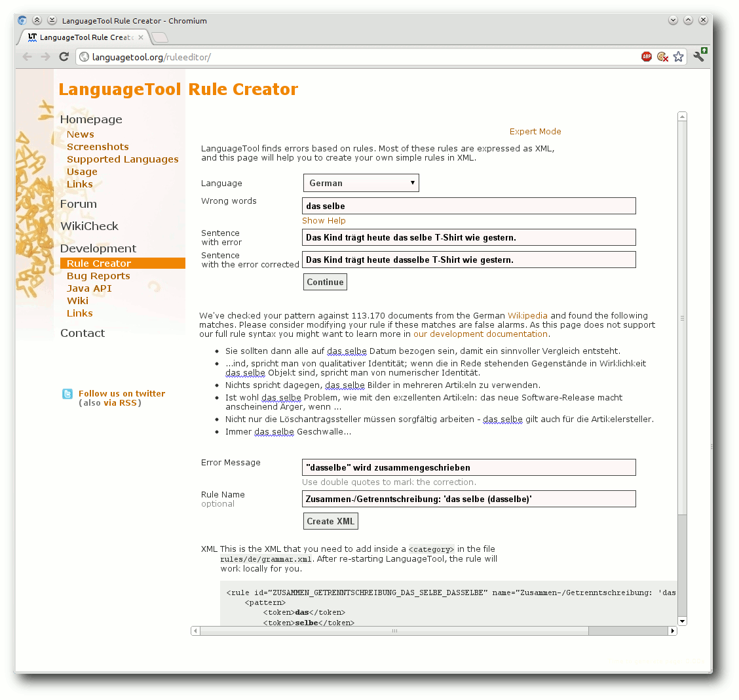Screen dimensions: 739x700
Task: Focus the corrected sentence input field
Action: click(469, 260)
